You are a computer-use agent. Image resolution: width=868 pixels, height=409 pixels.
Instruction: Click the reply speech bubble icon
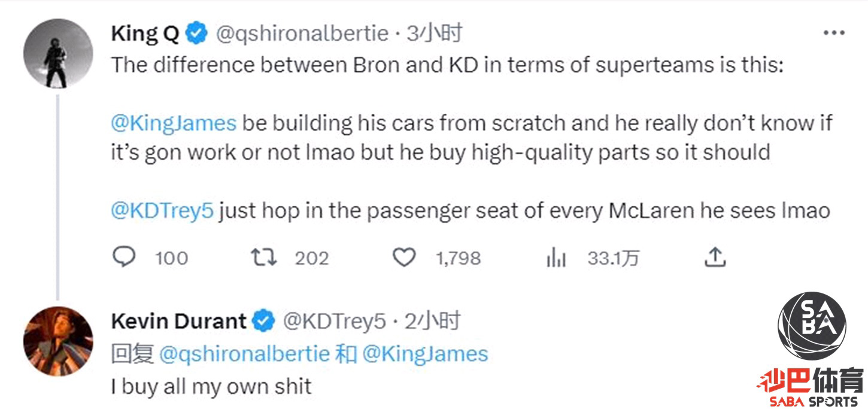pyautogui.click(x=124, y=257)
